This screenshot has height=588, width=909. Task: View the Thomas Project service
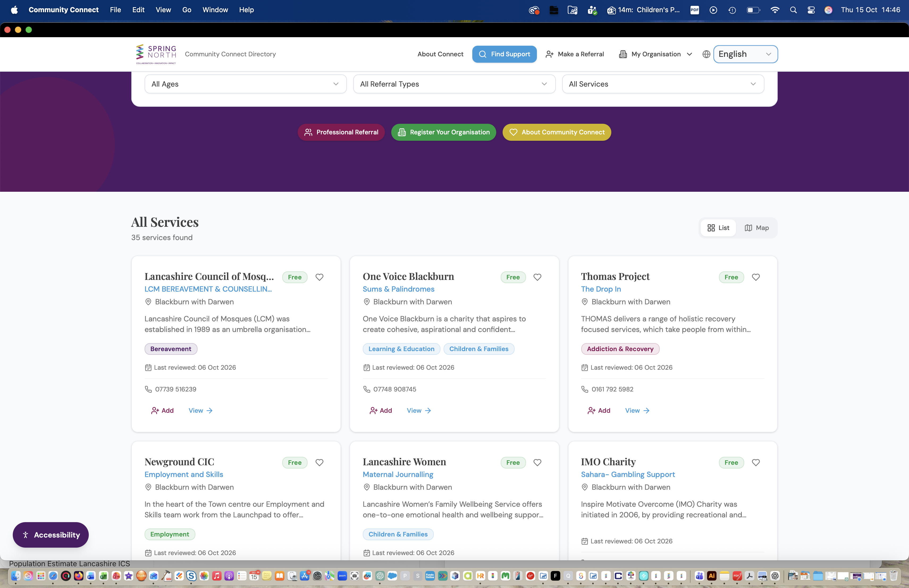point(637,411)
